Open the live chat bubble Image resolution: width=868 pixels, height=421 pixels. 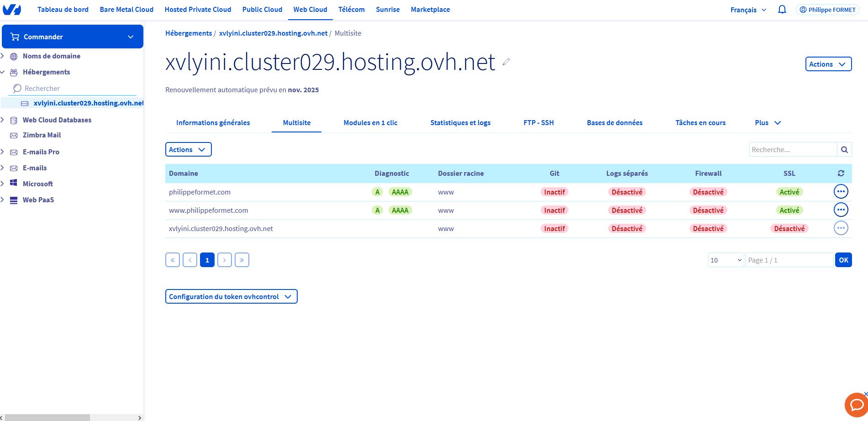click(856, 405)
